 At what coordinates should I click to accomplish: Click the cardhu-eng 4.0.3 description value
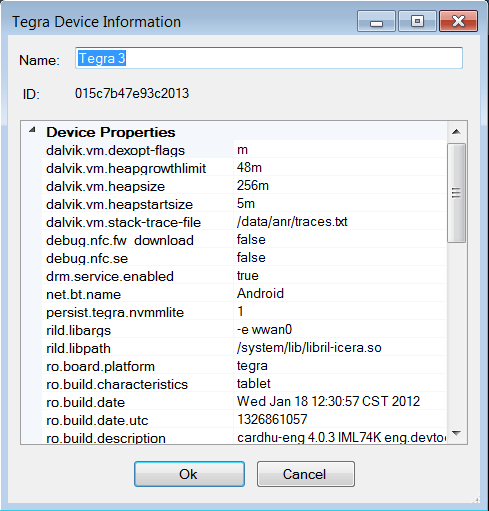[x=341, y=437]
